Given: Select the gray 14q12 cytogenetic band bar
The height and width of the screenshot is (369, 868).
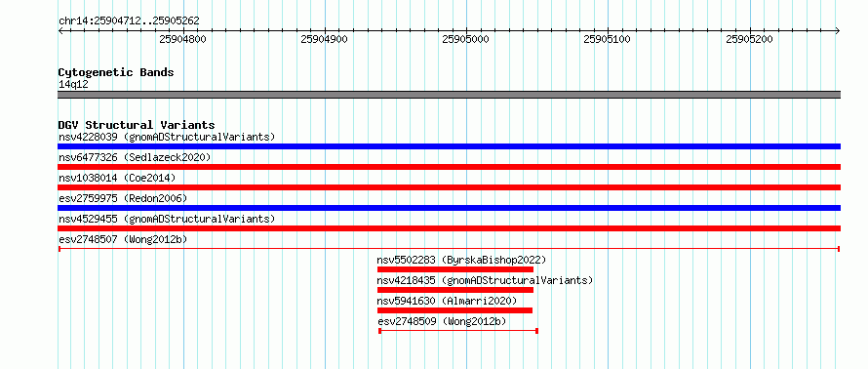Looking at the screenshot, I should (449, 95).
